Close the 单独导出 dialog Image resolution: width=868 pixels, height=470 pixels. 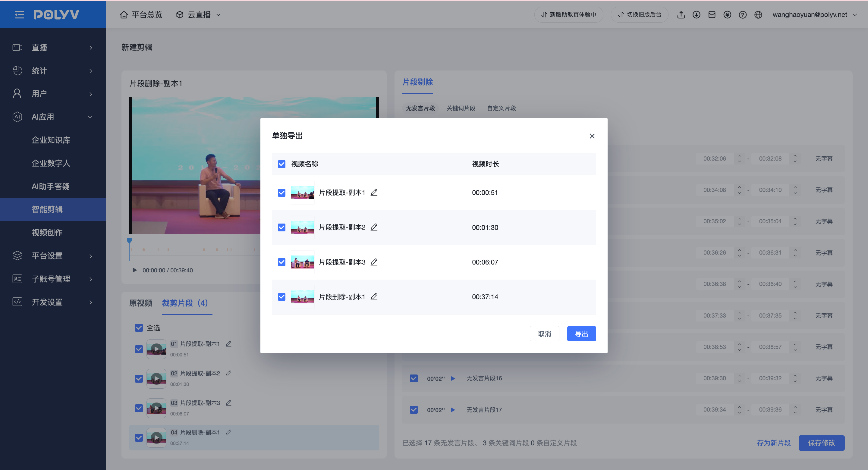click(592, 136)
